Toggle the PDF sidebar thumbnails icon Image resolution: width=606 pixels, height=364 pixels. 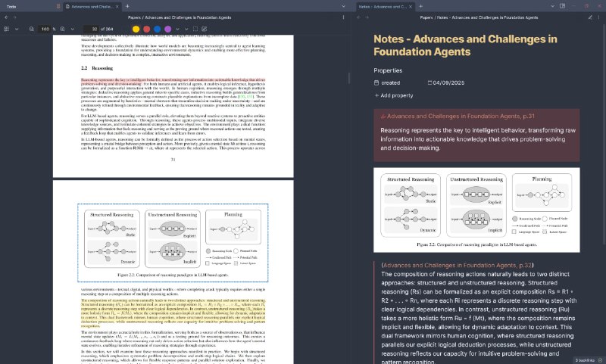pyautogui.click(x=7, y=29)
